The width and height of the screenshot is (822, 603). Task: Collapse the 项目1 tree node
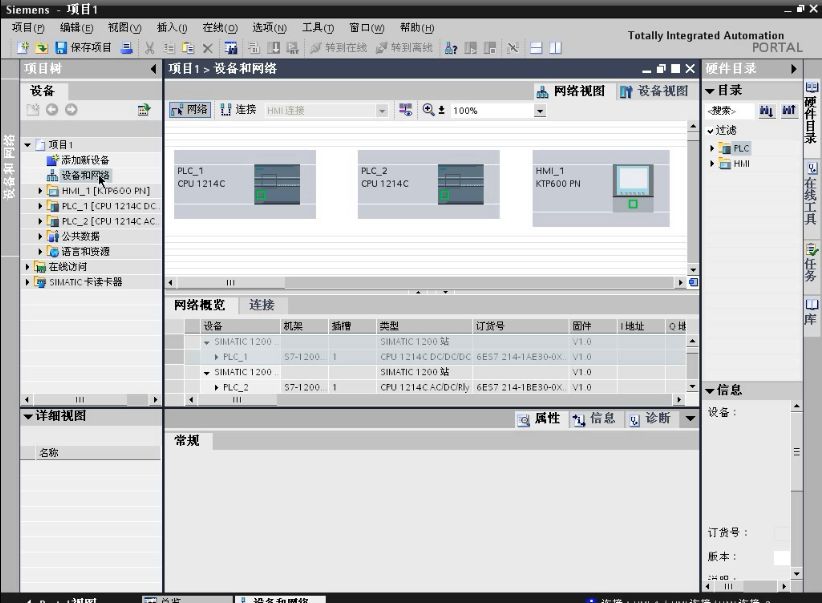[x=27, y=145]
